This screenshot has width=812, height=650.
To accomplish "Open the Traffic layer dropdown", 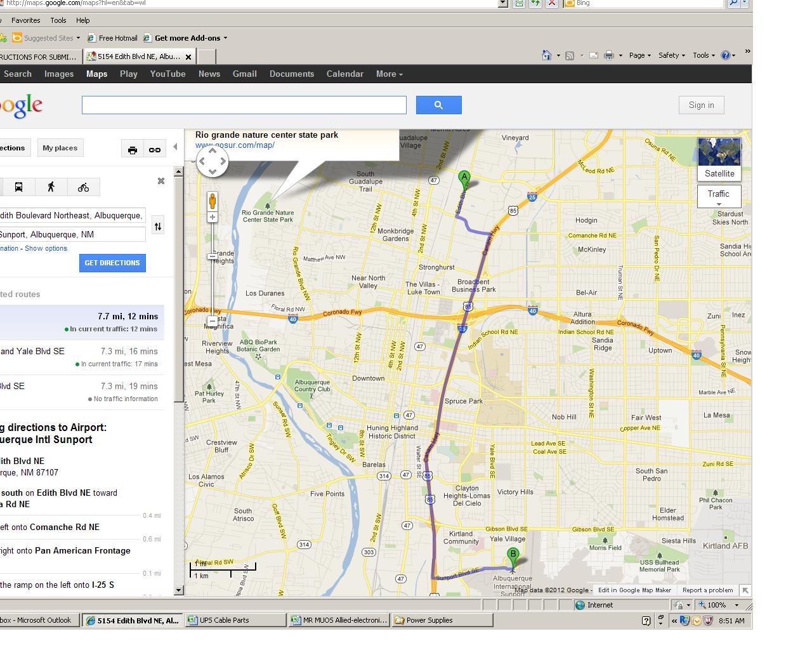I will (x=719, y=196).
